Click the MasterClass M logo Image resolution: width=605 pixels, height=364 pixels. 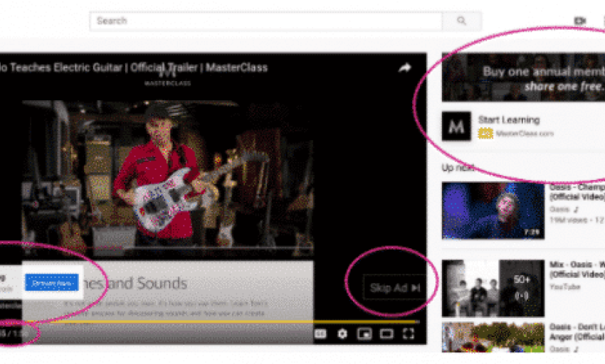pyautogui.click(x=456, y=126)
